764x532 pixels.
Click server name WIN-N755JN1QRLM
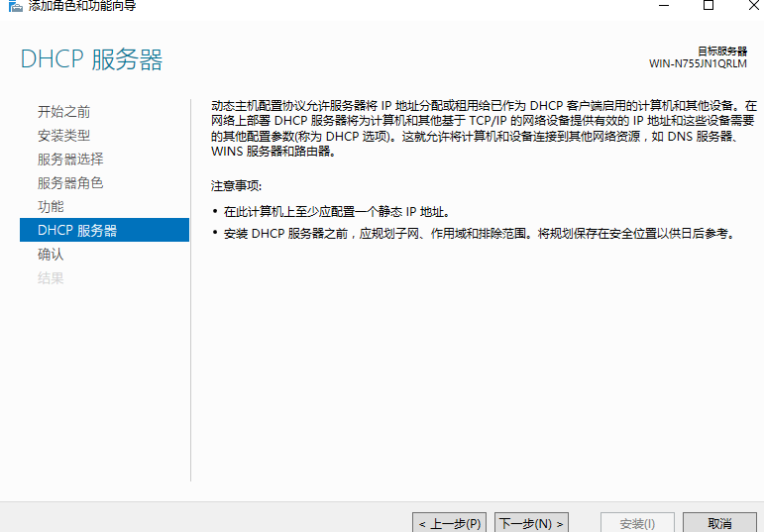pyautogui.click(x=698, y=63)
